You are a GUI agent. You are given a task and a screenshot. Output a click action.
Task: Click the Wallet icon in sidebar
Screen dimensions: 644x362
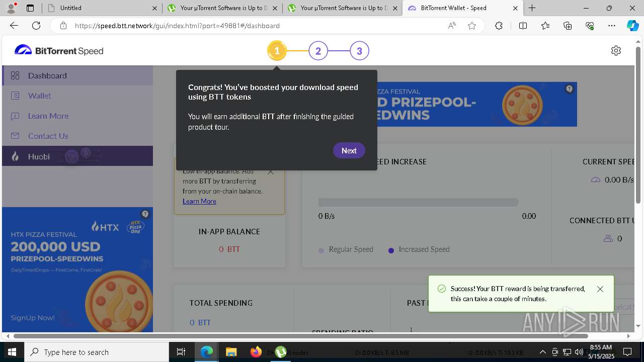(15, 96)
